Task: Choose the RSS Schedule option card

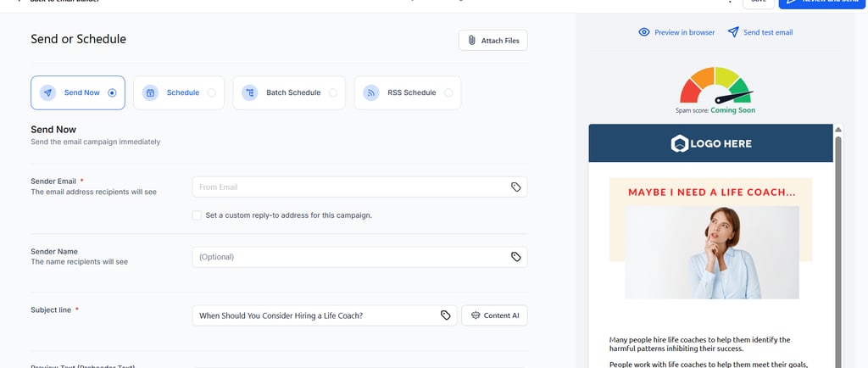Action: [x=408, y=93]
